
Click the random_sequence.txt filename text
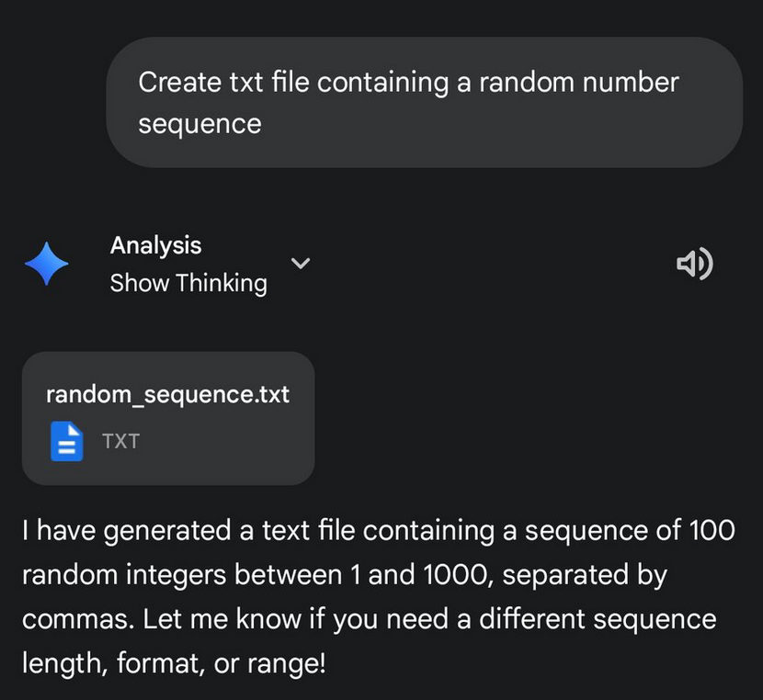(x=167, y=395)
